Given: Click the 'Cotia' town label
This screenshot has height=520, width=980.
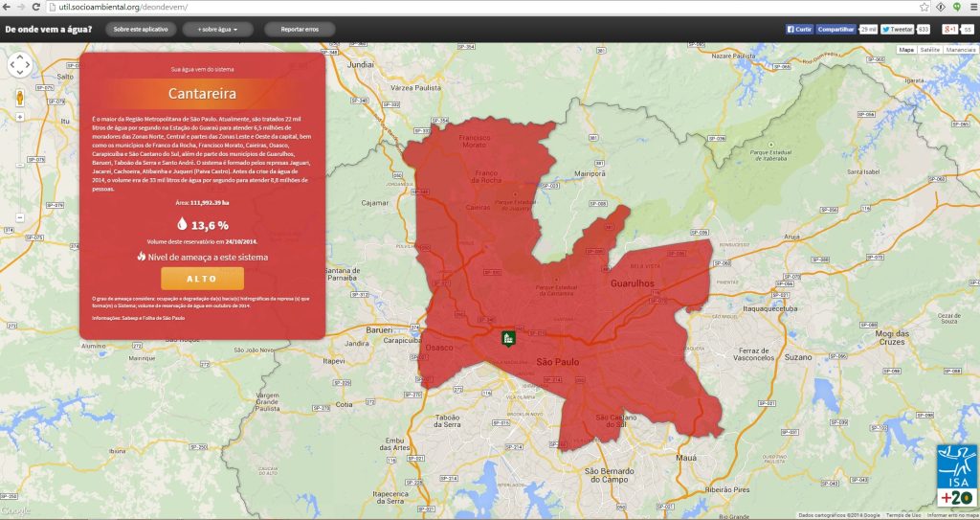Looking at the screenshot, I should tap(345, 404).
